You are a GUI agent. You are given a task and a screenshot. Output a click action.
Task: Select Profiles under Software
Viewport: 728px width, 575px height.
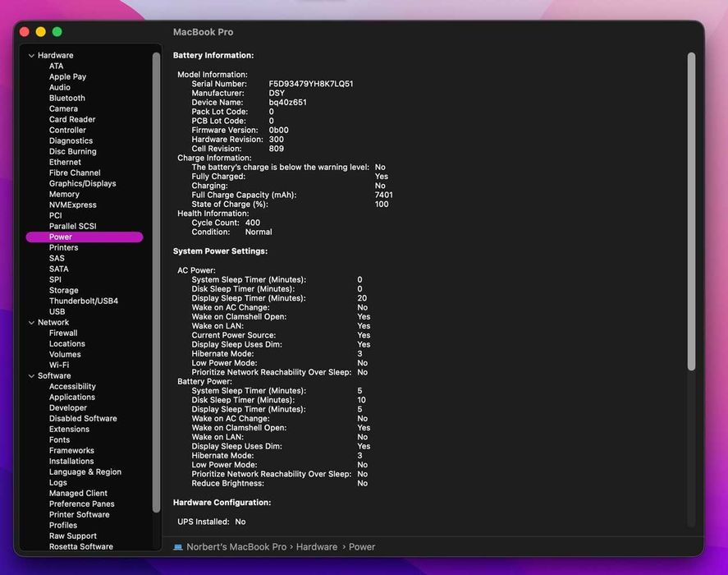(63, 526)
